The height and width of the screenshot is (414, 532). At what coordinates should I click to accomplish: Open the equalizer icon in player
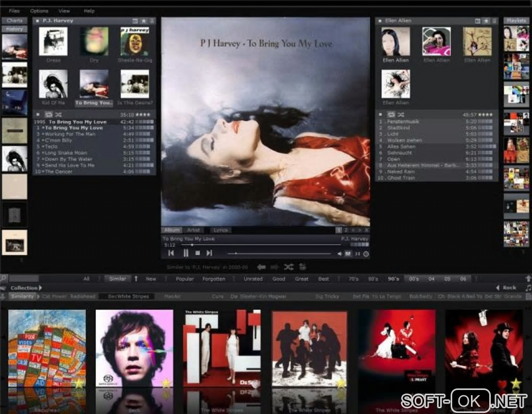348,254
